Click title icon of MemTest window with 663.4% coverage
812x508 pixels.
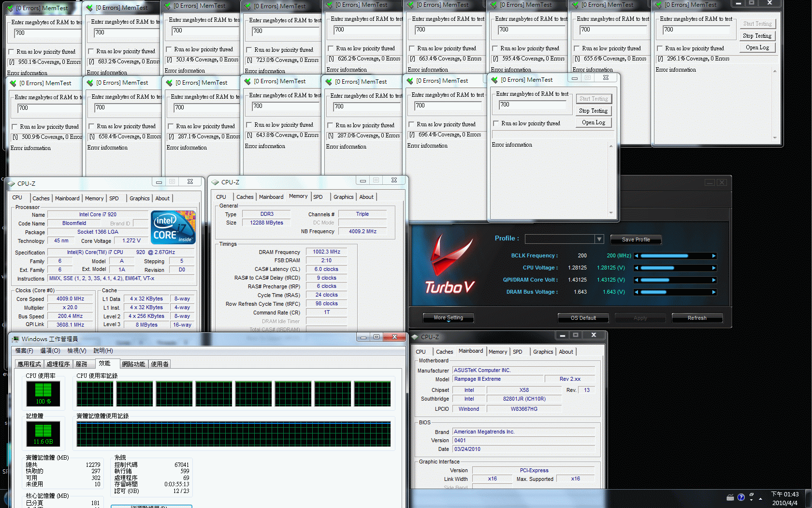410,5
